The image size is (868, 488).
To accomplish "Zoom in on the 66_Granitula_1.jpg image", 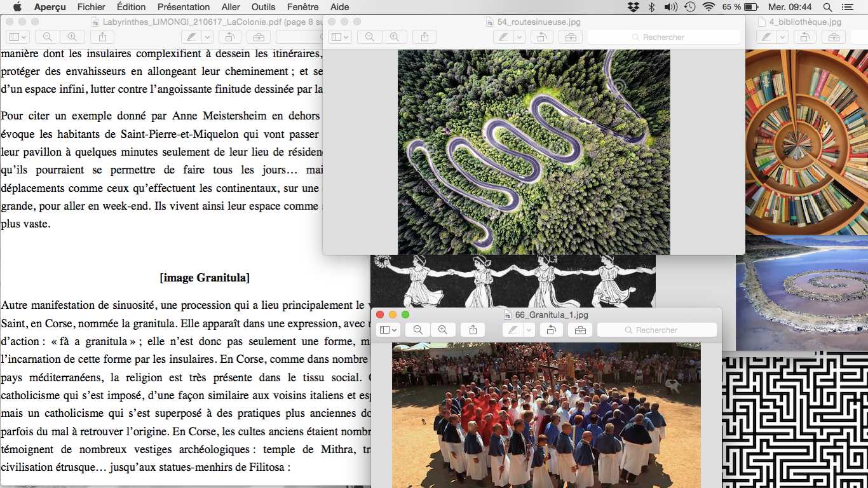I will click(443, 330).
